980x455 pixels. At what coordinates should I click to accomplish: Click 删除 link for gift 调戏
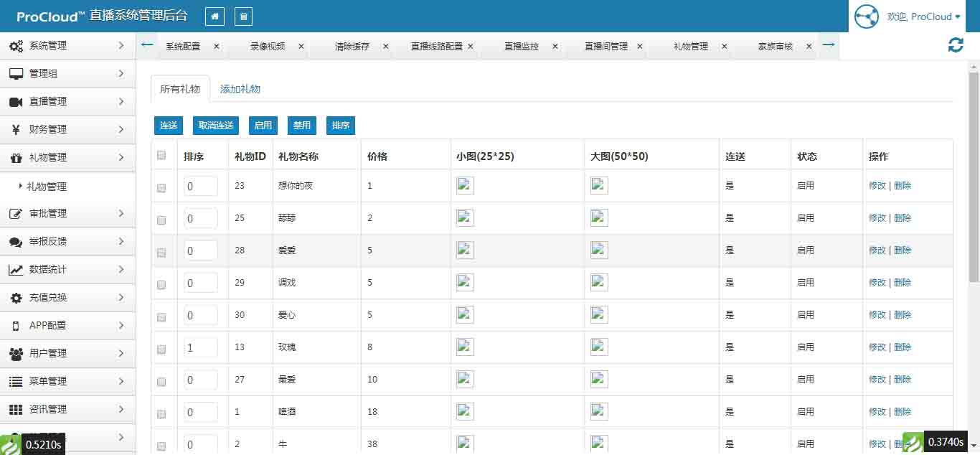[x=903, y=283]
